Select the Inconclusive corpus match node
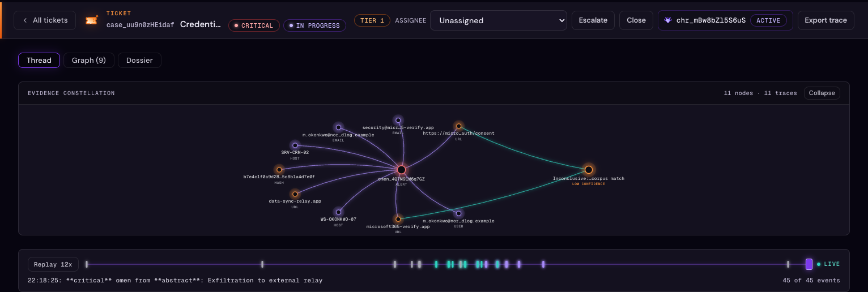Image resolution: width=868 pixels, height=292 pixels. click(589, 170)
